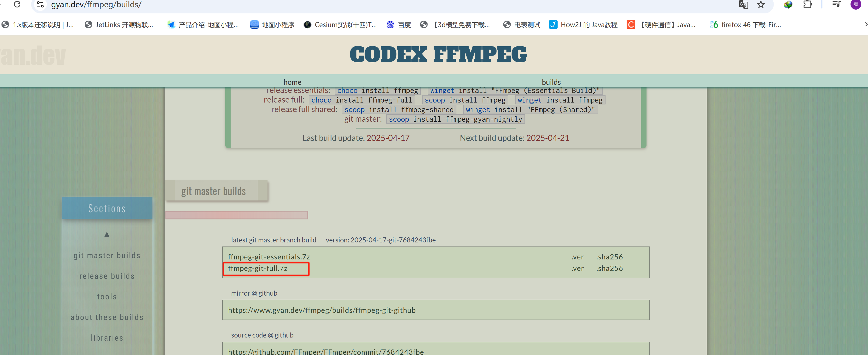Download ffmpeg-git-essentials.7z file

tap(268, 257)
